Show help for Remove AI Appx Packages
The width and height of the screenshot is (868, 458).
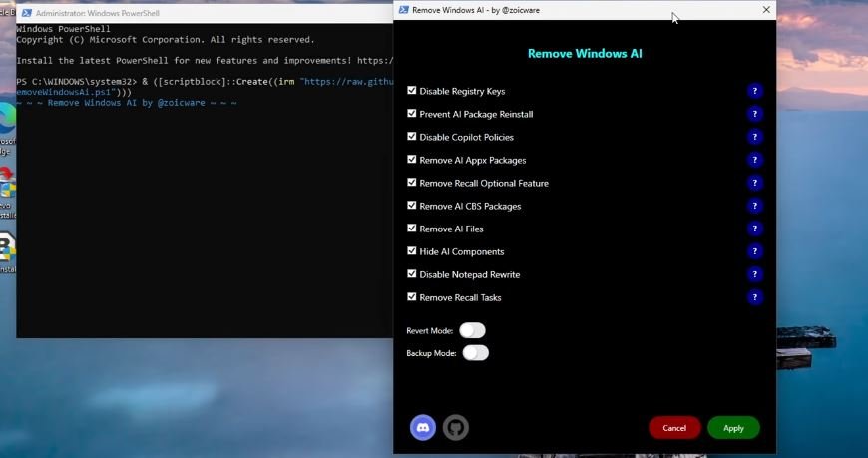click(x=755, y=160)
